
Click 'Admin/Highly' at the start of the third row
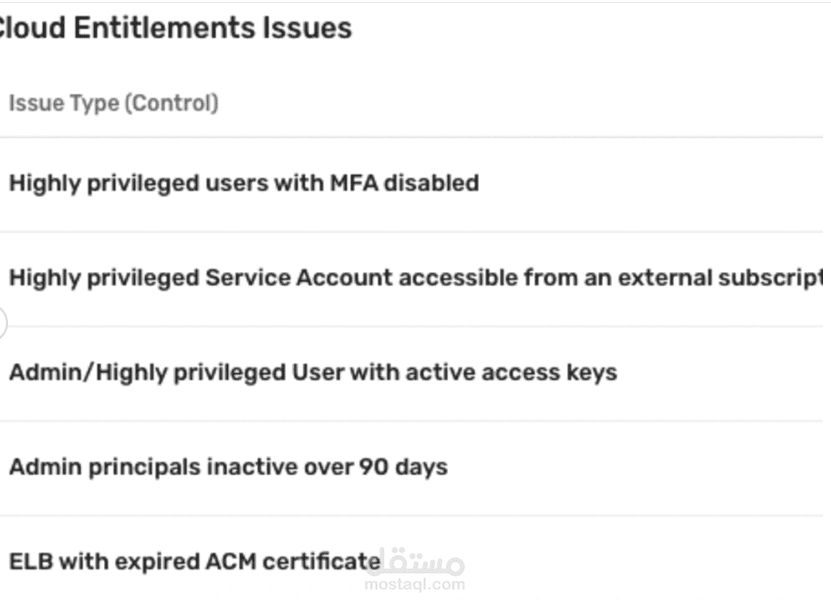click(76, 373)
